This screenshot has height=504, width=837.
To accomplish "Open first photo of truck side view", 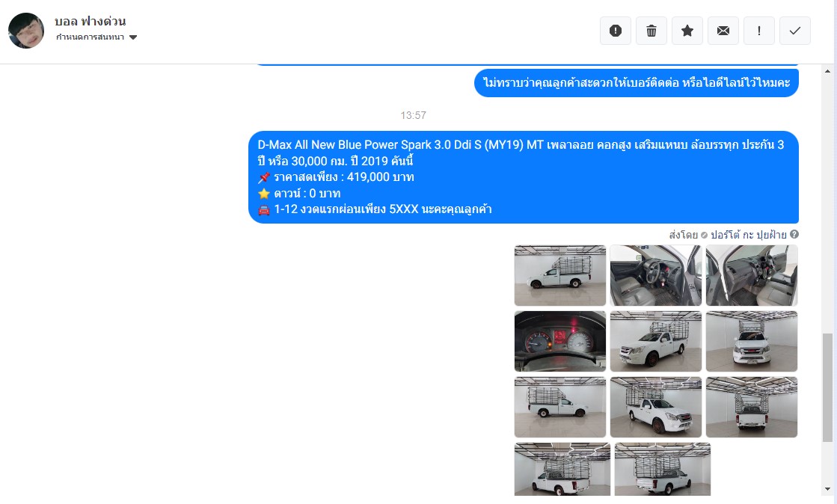I will click(560, 275).
